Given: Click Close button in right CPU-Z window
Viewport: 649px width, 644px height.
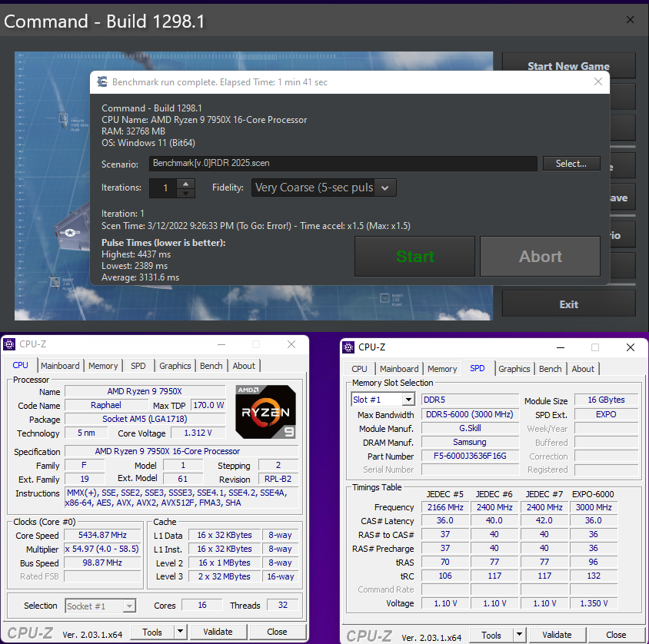Looking at the screenshot, I should (x=616, y=635).
